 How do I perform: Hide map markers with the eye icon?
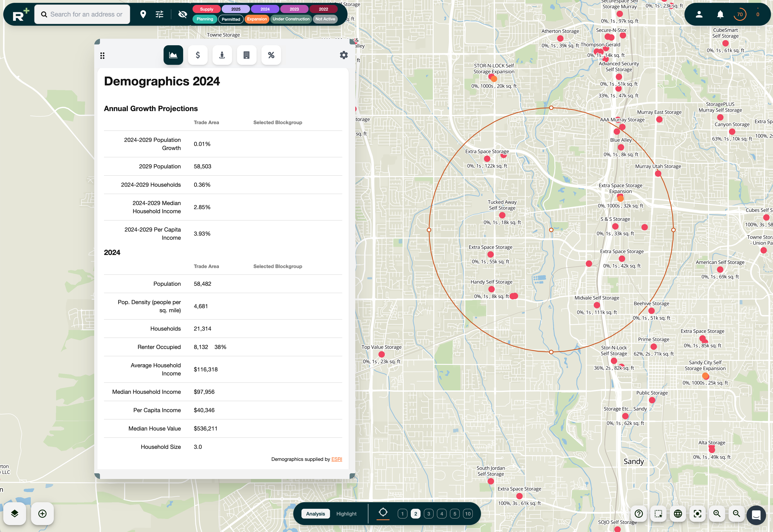point(183,14)
